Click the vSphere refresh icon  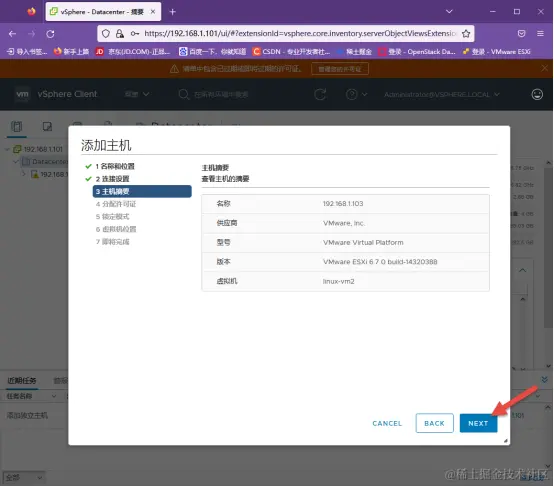320,94
